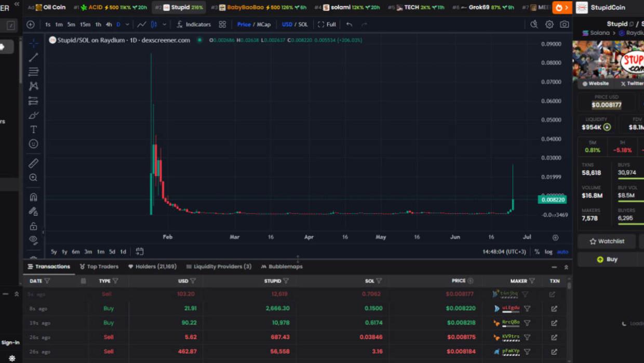The image size is (644, 363).
Task: Open the BabyBaoBao trending token
Action: tap(258, 7)
